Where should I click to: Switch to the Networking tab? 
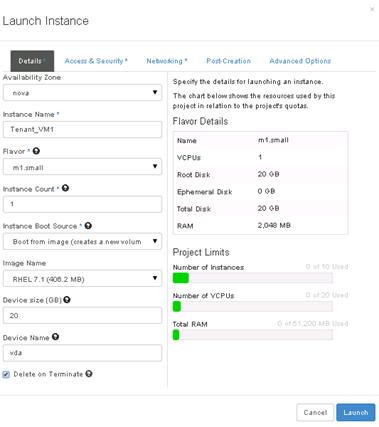pyautogui.click(x=167, y=61)
